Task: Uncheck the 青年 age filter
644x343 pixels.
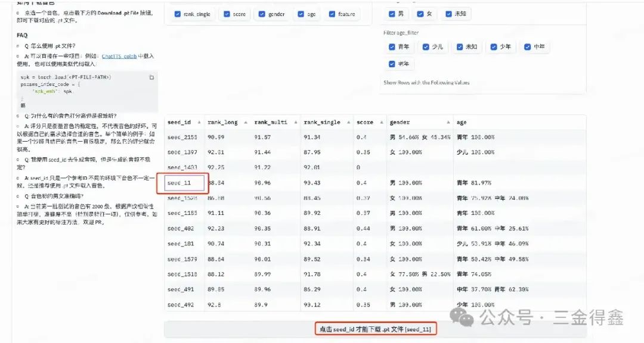Action: [x=391, y=46]
